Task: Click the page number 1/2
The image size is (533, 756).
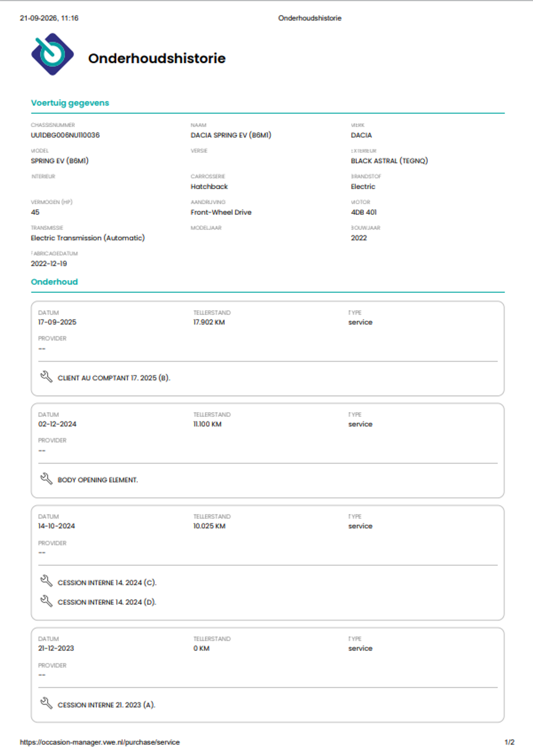Action: (509, 742)
